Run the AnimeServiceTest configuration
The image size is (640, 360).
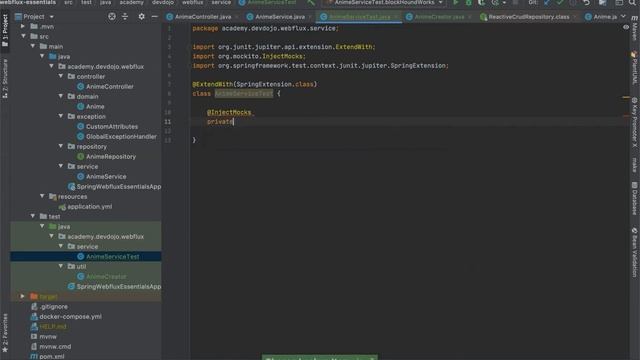(x=456, y=3)
